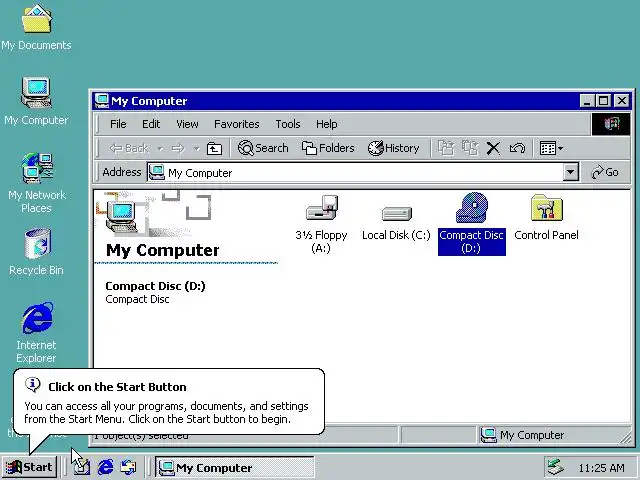Image resolution: width=640 pixels, height=480 pixels.
Task: Click the Undo toolbar icon
Action: 517,148
